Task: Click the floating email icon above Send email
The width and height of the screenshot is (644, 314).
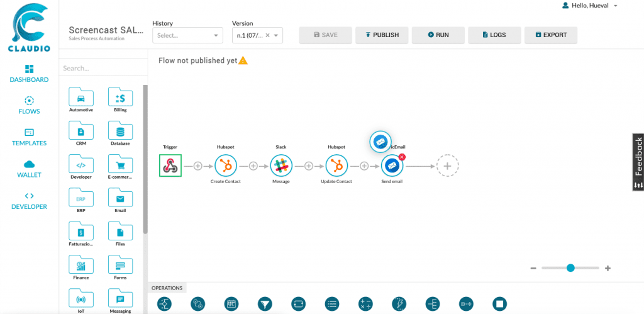Action: pyautogui.click(x=380, y=142)
